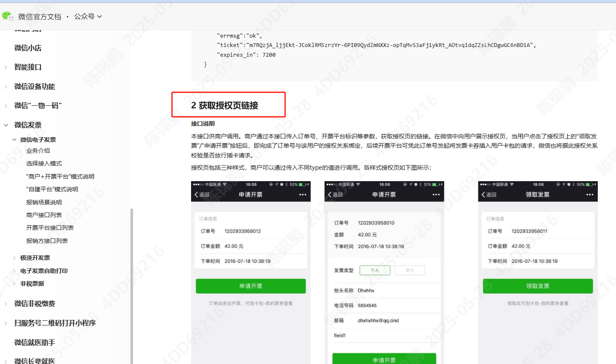
Task: Expand the 微信非税缴费 chevron
Action: click(6, 304)
